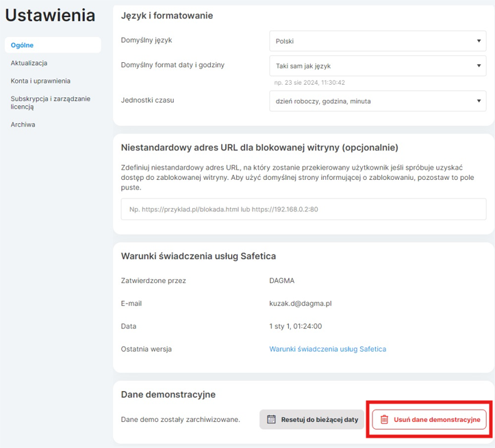The image size is (495, 448).
Task: Click the arrow beside dzień roboczy, godzina, minuta
Action: coord(479,101)
